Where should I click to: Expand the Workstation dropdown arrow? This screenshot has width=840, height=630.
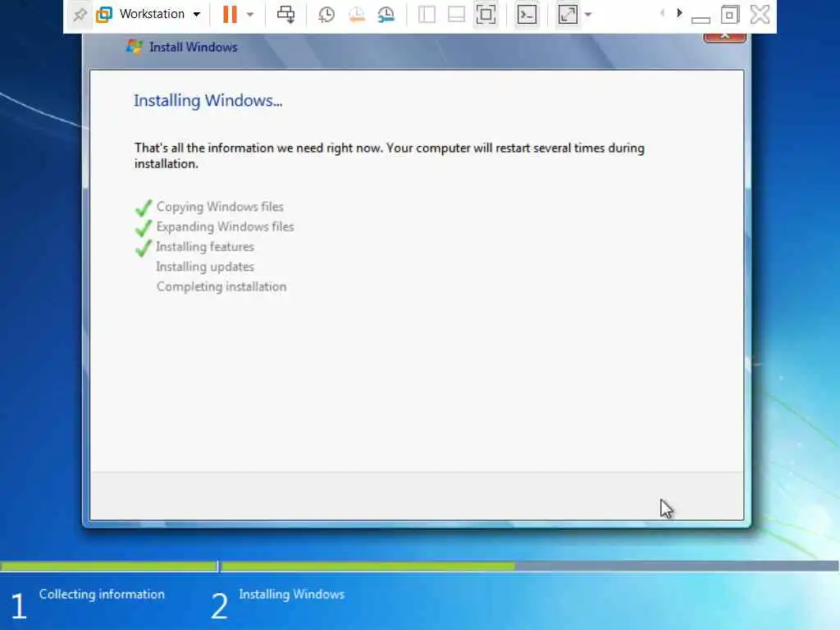point(197,15)
